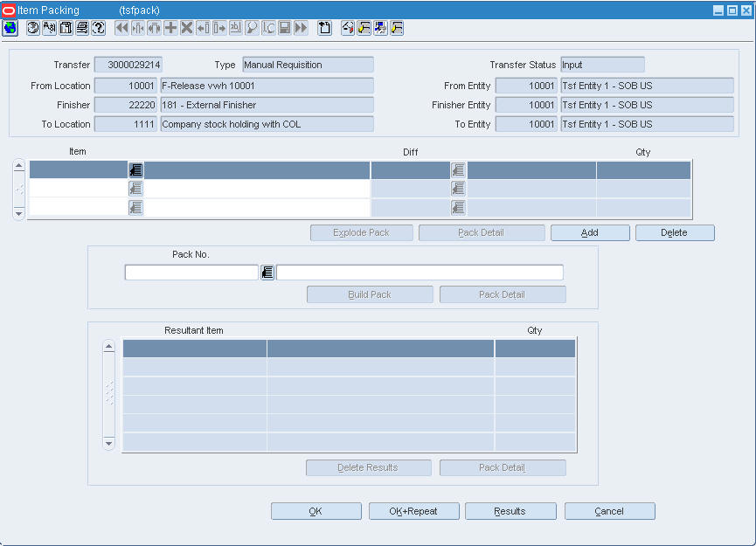Image resolution: width=756 pixels, height=546 pixels.
Task: Open a new window via the page icon
Action: point(325,27)
